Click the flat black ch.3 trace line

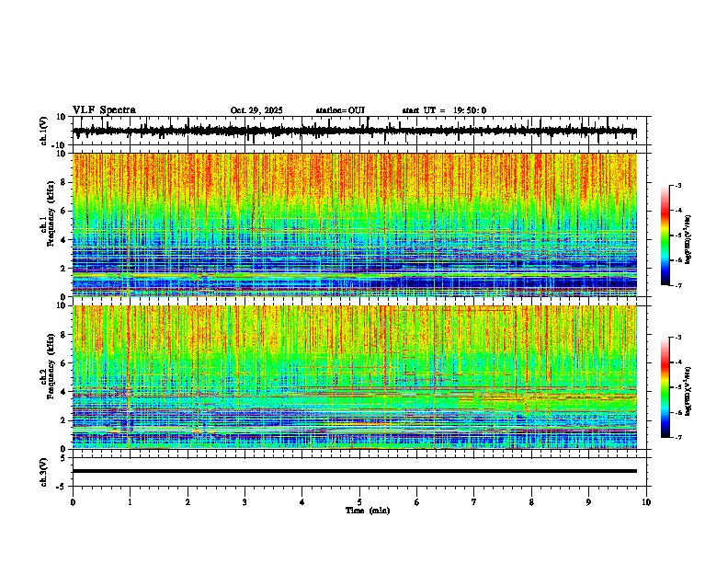click(355, 471)
